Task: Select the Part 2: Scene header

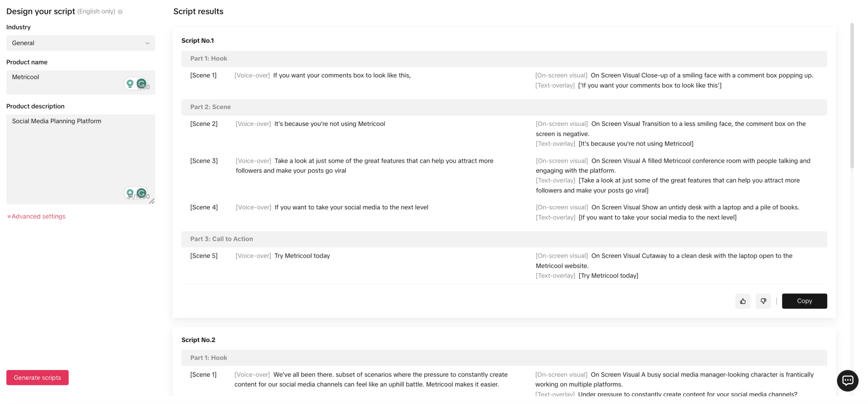Action: [x=504, y=107]
